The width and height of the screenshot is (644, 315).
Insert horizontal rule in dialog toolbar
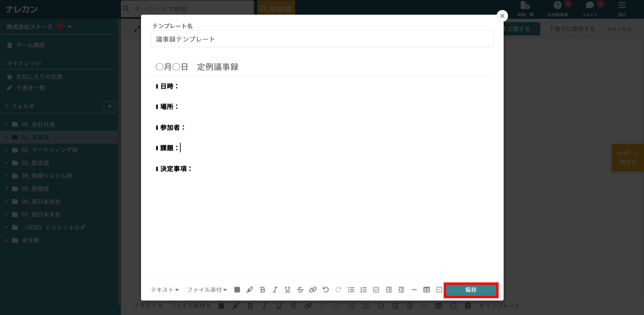click(414, 289)
